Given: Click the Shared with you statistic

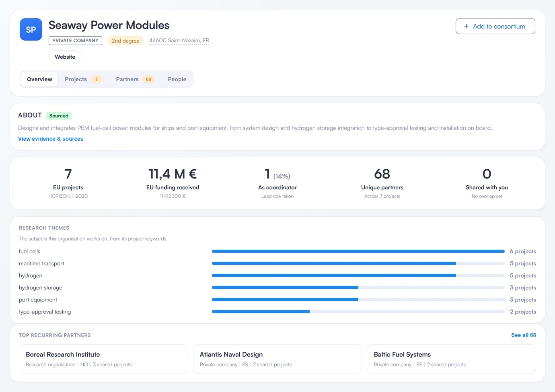Looking at the screenshot, I should pos(487,183).
